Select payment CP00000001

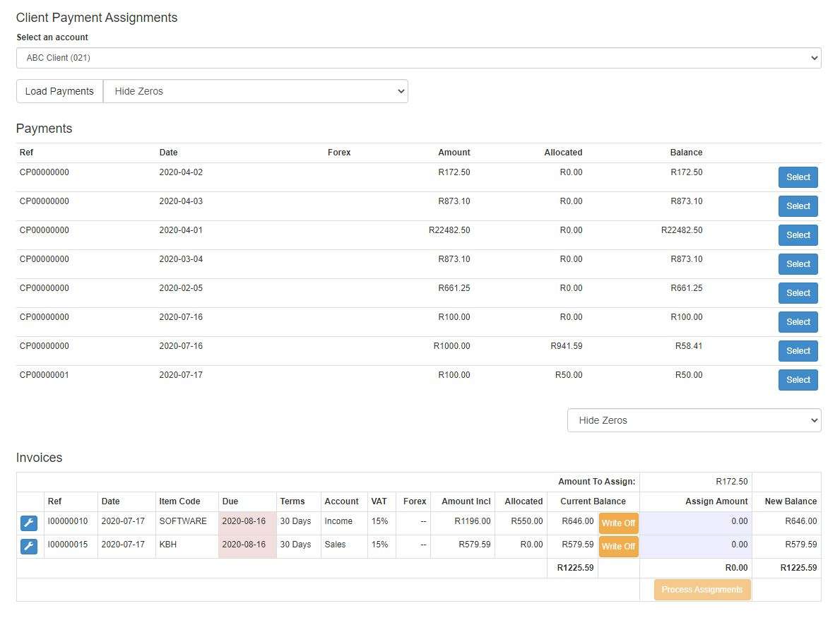pos(798,380)
